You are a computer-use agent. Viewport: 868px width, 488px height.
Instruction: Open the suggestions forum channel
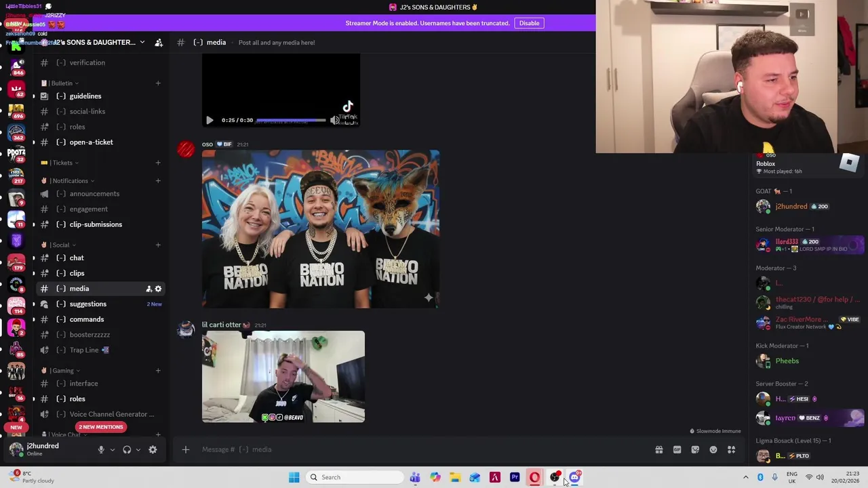[101, 304]
